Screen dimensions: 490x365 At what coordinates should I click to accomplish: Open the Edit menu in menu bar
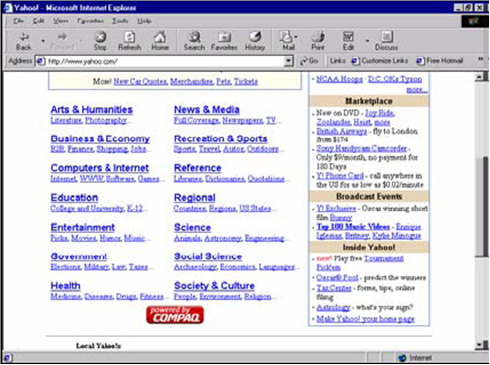[x=38, y=21]
